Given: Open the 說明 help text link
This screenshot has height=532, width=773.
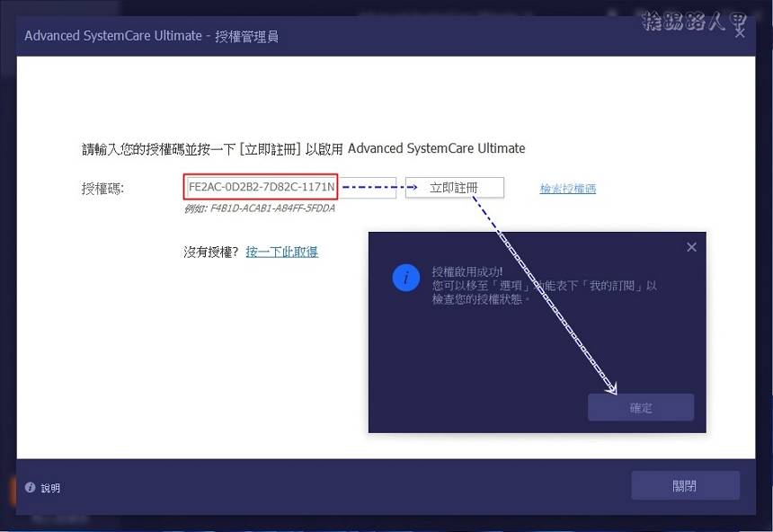Looking at the screenshot, I should point(50,488).
